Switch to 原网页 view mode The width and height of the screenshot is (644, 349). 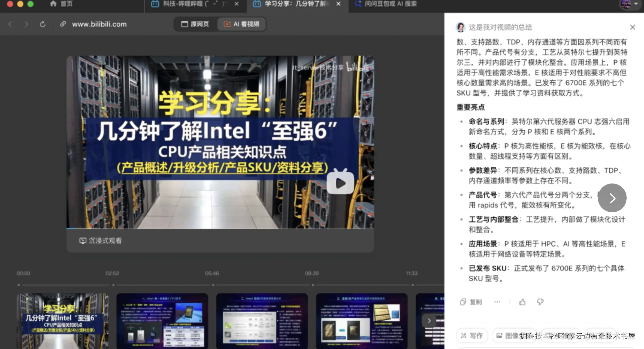point(195,24)
